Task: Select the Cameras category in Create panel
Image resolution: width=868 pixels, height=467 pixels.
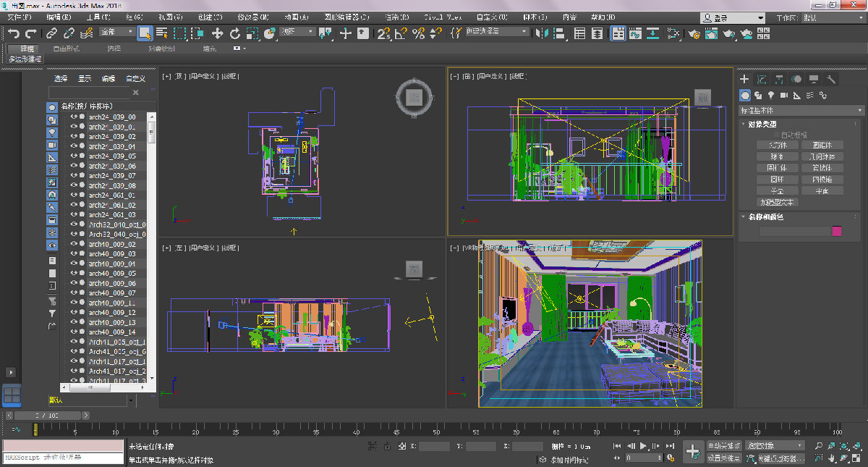Action: tap(784, 95)
